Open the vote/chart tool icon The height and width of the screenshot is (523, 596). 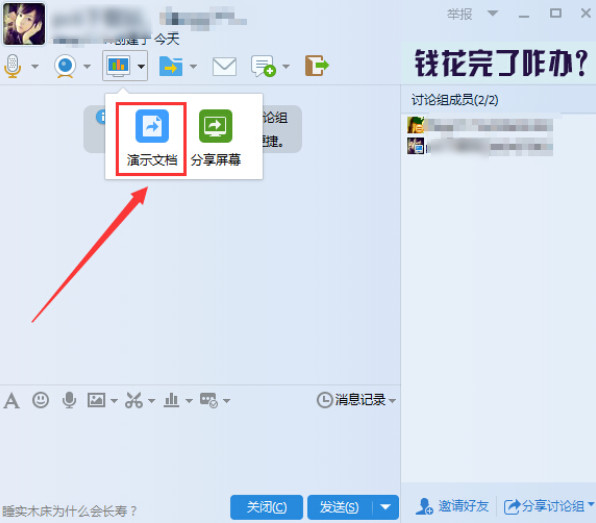(x=171, y=400)
